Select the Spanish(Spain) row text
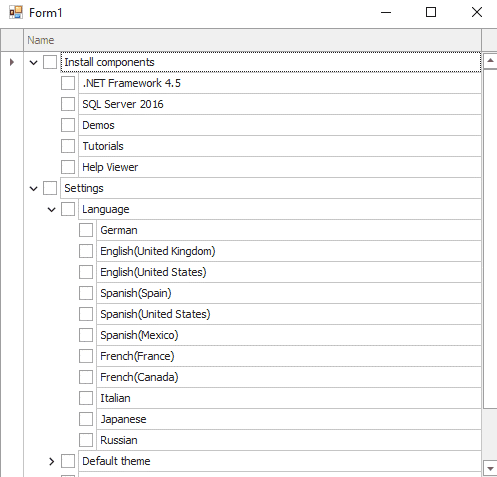 coord(136,293)
